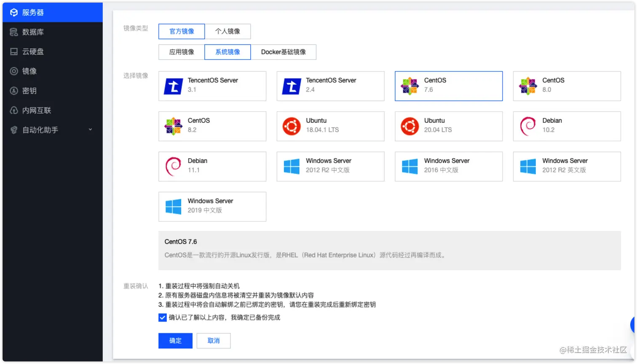Click the blue floating help bubble
The height and width of the screenshot is (364, 637).
[x=633, y=324]
